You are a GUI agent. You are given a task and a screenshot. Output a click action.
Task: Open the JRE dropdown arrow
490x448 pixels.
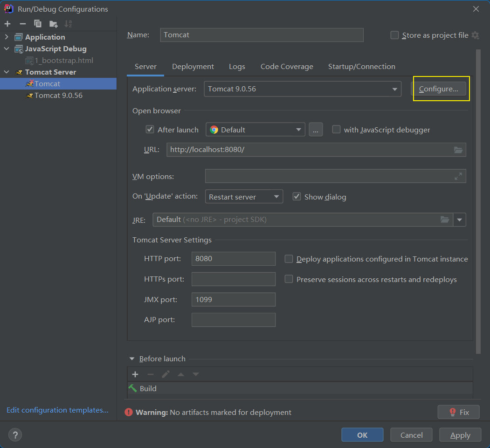pos(459,220)
